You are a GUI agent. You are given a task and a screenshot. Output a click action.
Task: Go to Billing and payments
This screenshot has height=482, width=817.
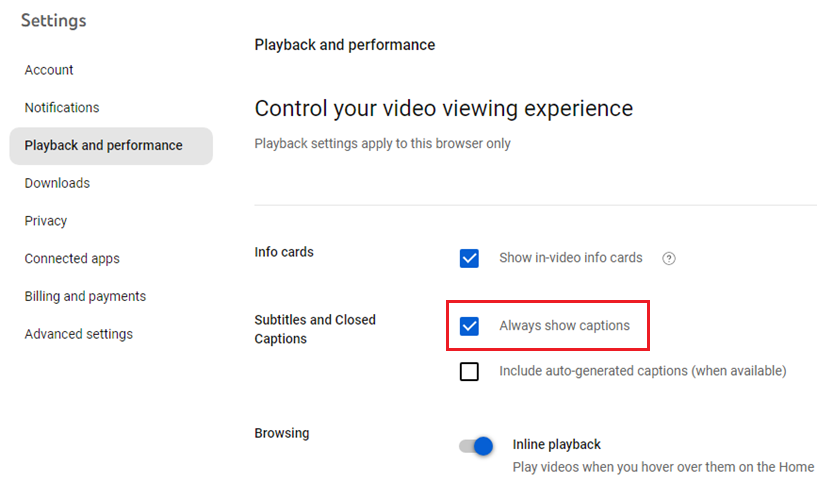85,297
